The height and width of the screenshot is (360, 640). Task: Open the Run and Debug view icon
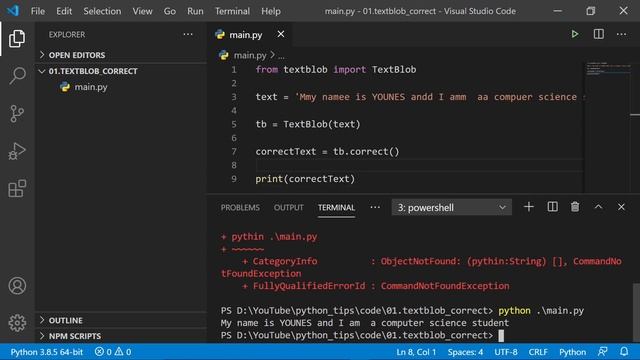17,151
